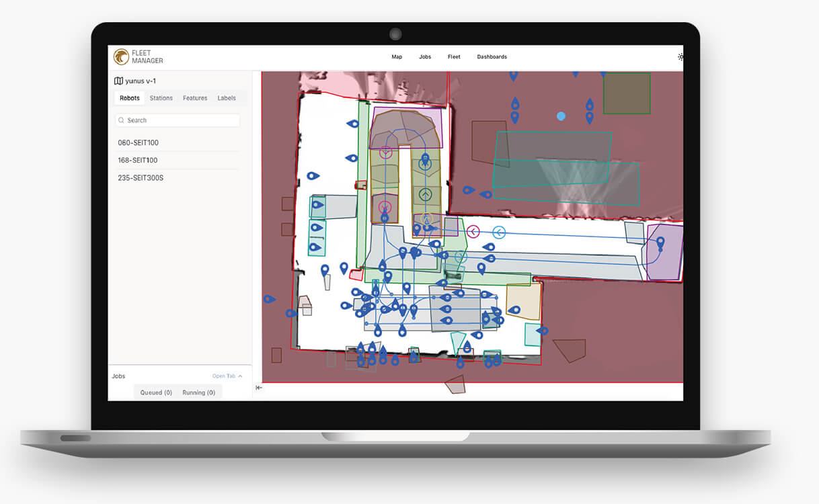Select the light blue dot on the map
The height and width of the screenshot is (504, 819).
click(561, 116)
